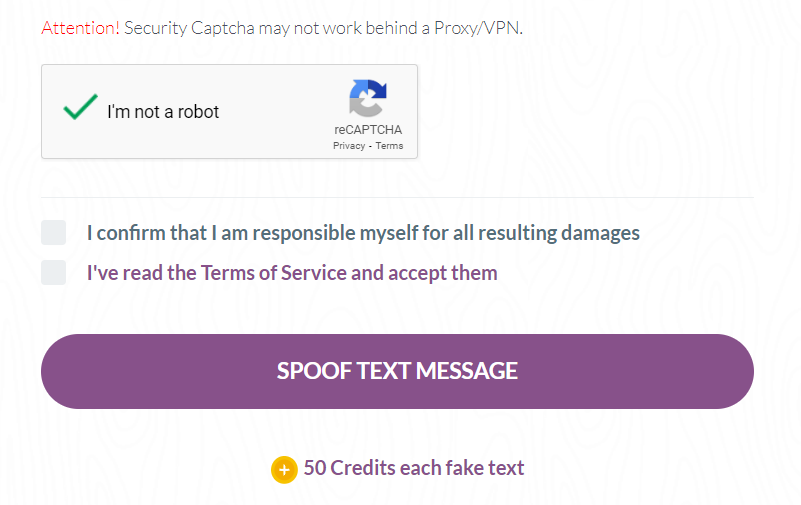The width and height of the screenshot is (801, 505).
Task: Open the reCAPTCHA Terms link
Action: click(x=389, y=146)
